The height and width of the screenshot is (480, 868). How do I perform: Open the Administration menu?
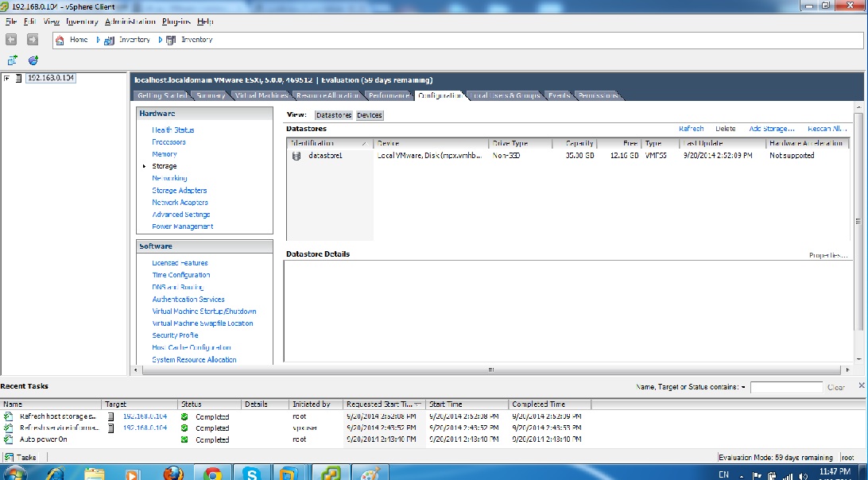[130, 21]
